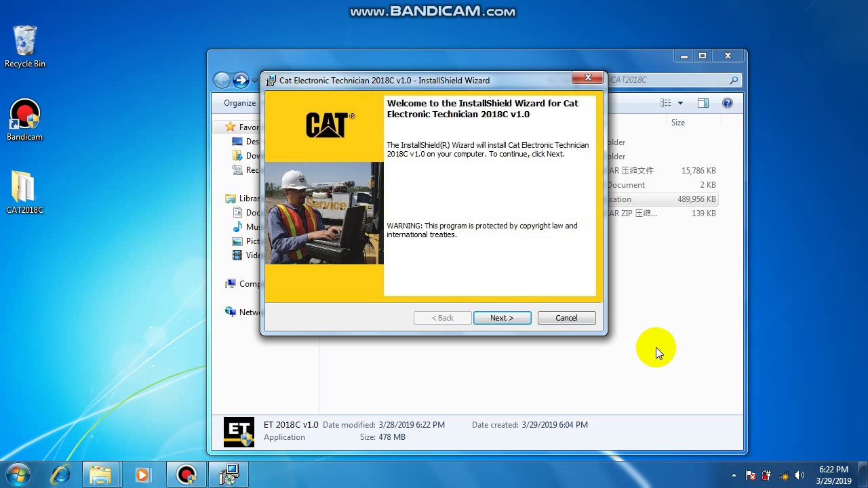Screen dimensions: 868x488
Task: Switch to Bandicam on the taskbar
Action: [x=186, y=475]
